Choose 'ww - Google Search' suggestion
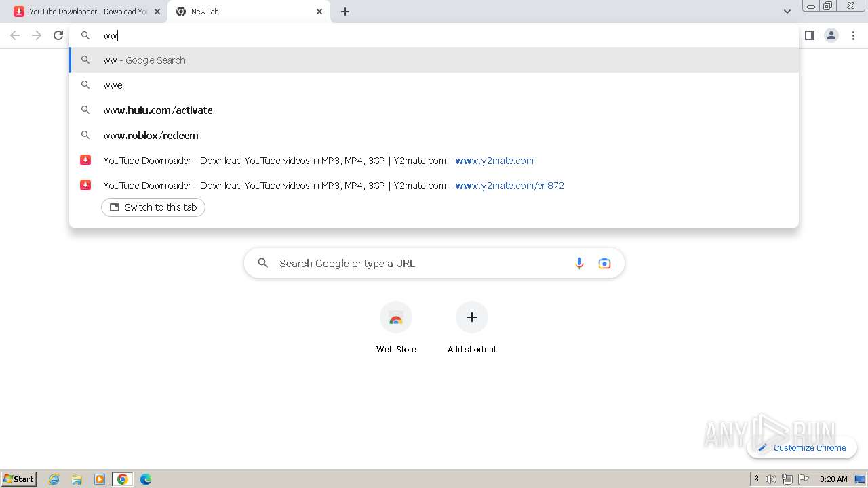This screenshot has width=868, height=488. 434,60
